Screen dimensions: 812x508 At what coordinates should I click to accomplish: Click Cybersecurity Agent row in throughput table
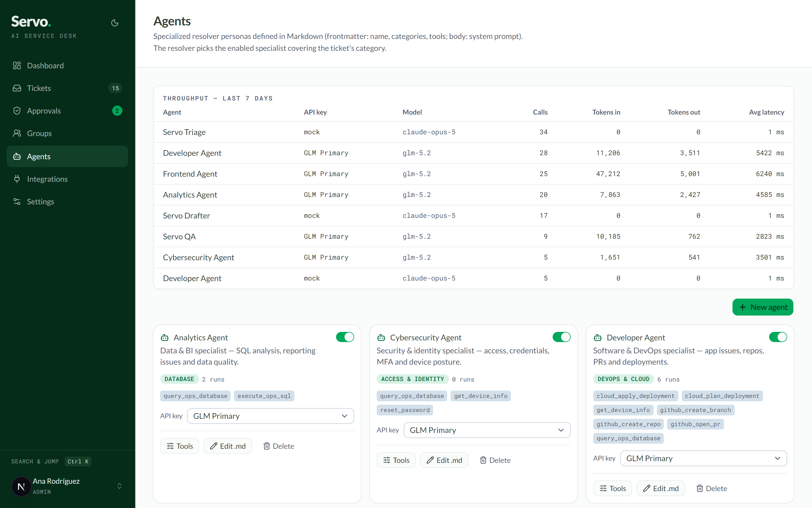tap(473, 257)
